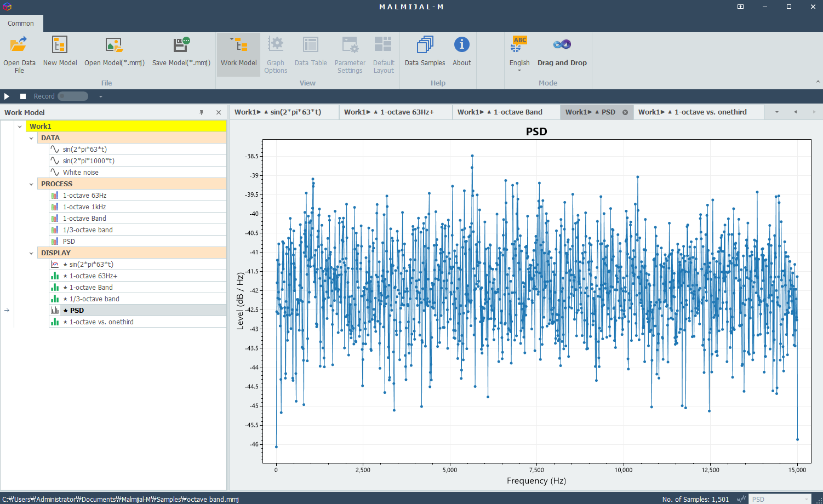Image resolution: width=823 pixels, height=504 pixels.
Task: Select ★ 1-octave 63Hz+ display item
Action: [138, 276]
